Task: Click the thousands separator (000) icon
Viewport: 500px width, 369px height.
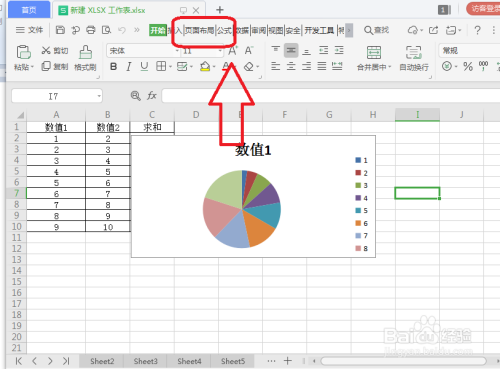Action: 483,66
